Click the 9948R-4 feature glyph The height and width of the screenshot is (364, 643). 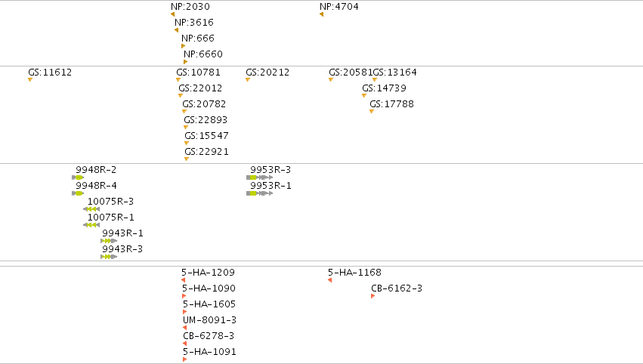point(78,193)
